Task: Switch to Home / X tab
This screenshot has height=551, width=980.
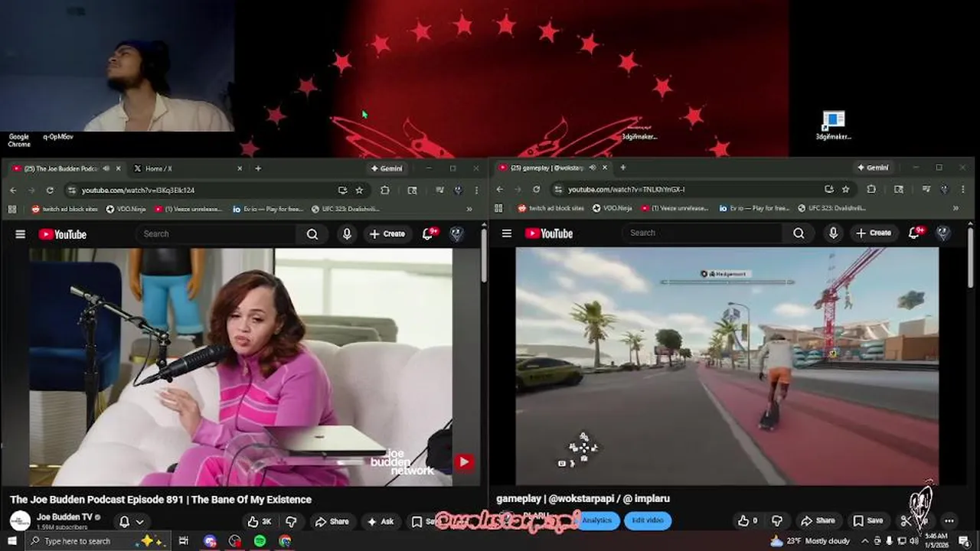Action: tap(188, 168)
